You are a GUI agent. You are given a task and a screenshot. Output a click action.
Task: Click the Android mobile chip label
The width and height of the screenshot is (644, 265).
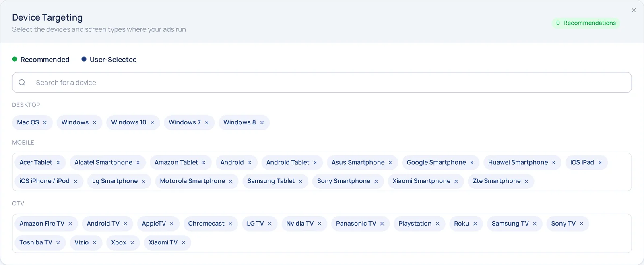coord(232,162)
